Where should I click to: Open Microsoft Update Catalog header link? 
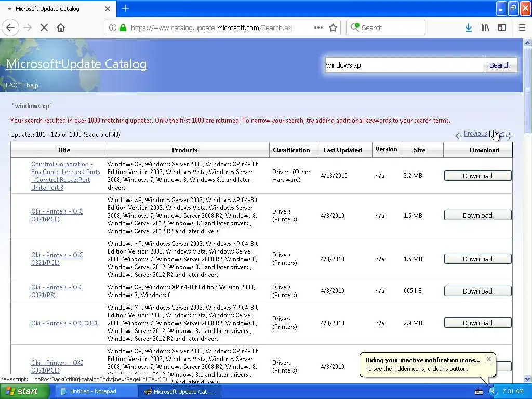76,64
